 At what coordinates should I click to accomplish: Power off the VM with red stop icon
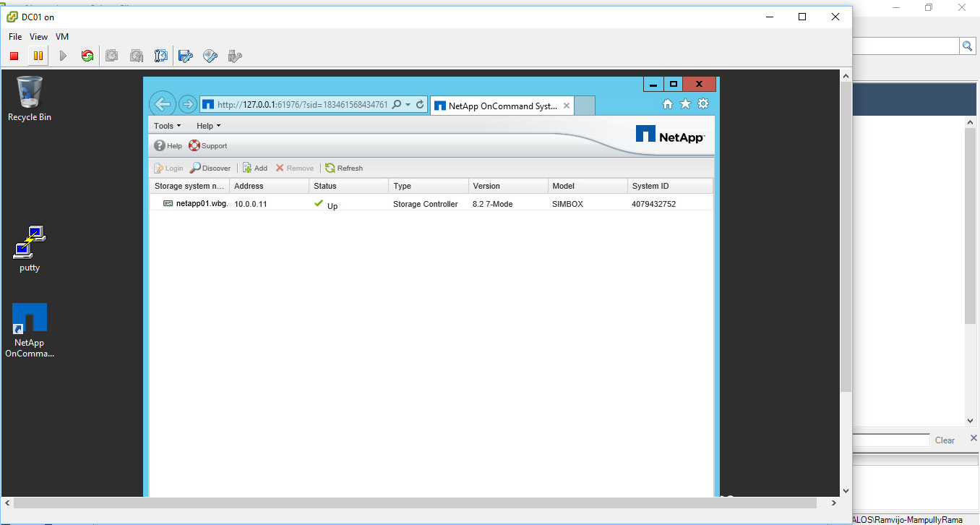pos(13,56)
